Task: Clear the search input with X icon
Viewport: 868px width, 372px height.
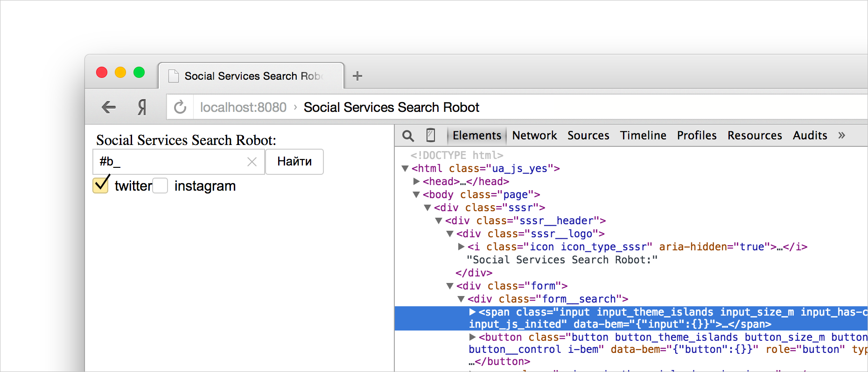Action: [252, 162]
